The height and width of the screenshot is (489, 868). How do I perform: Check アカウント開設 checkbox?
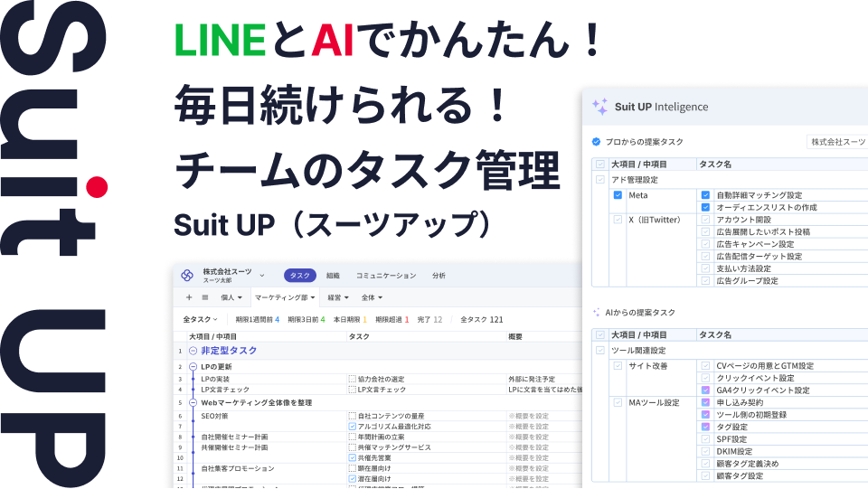click(x=705, y=220)
